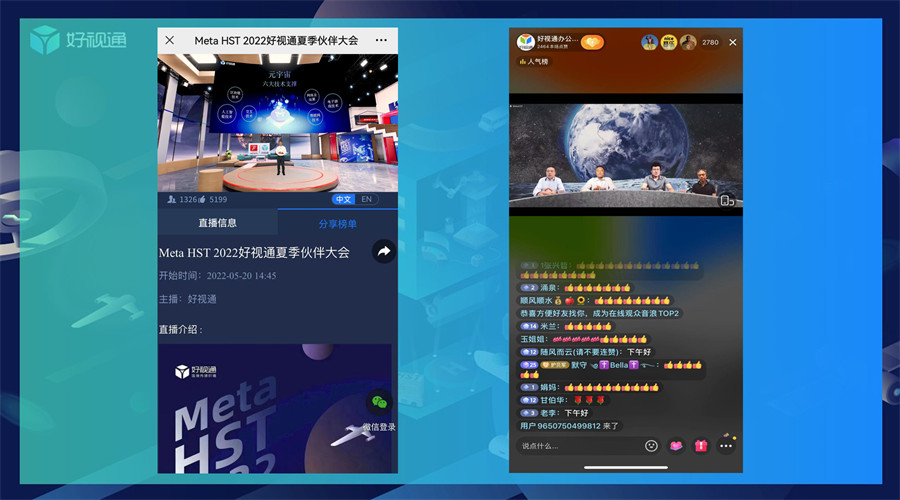Screen dimensions: 900x500
Task: Open the red gift box icon
Action: (x=701, y=446)
